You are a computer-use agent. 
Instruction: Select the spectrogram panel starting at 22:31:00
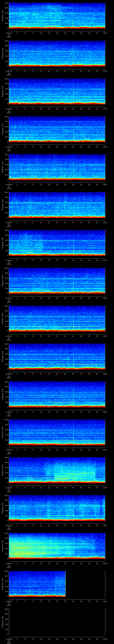57,280
